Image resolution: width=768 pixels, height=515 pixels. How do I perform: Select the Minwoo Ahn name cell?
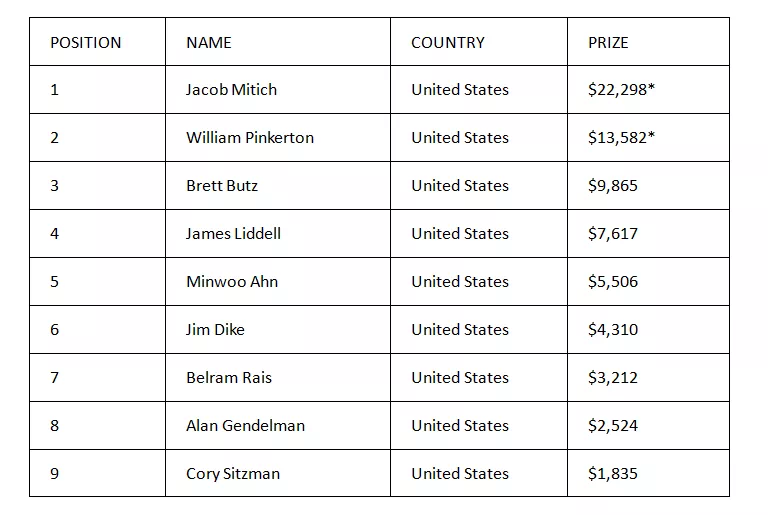[278, 282]
